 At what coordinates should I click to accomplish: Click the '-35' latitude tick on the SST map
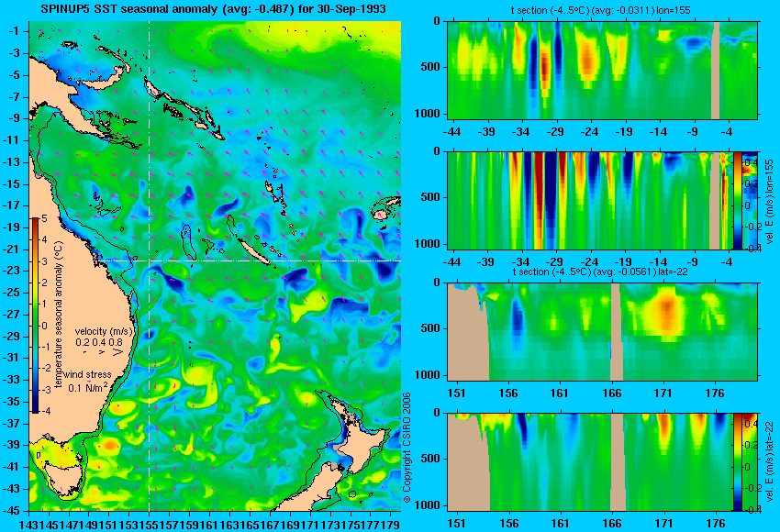point(13,401)
